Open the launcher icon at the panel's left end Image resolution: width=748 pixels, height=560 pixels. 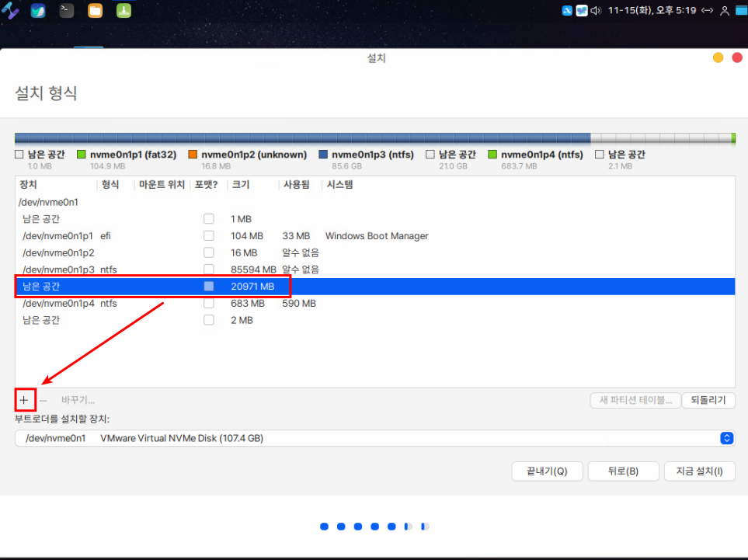[11, 11]
